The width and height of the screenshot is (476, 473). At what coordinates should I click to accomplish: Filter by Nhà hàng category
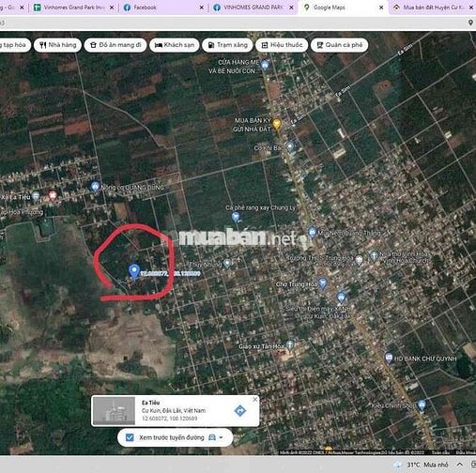(58, 45)
